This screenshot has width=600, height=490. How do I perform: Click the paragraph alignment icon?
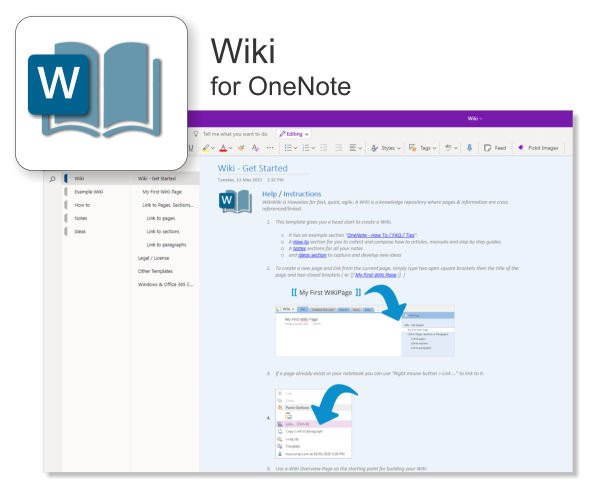point(353,148)
